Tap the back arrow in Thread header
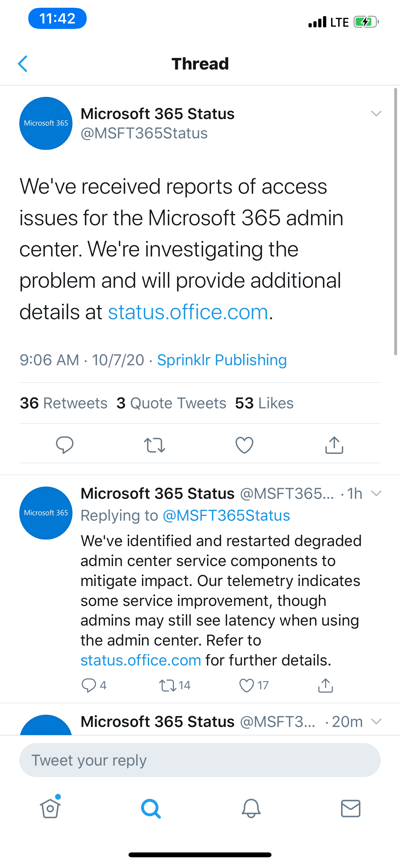Screen dimensions: 400x865 click(x=23, y=64)
